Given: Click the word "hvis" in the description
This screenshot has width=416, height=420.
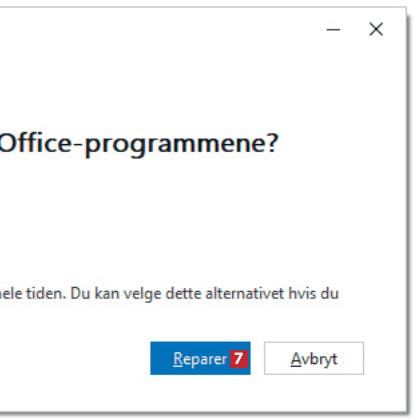Looking at the screenshot, I should pos(300,294).
